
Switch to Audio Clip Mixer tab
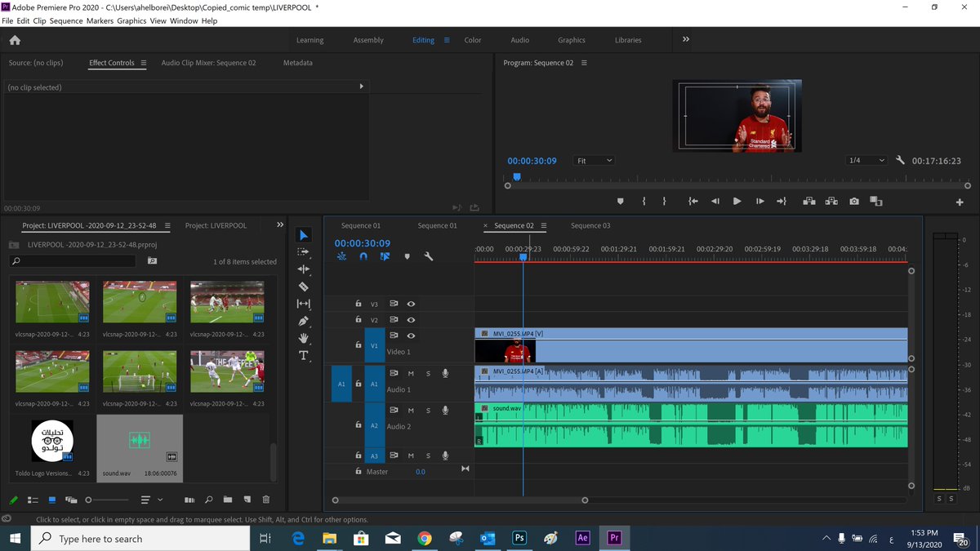[208, 63]
